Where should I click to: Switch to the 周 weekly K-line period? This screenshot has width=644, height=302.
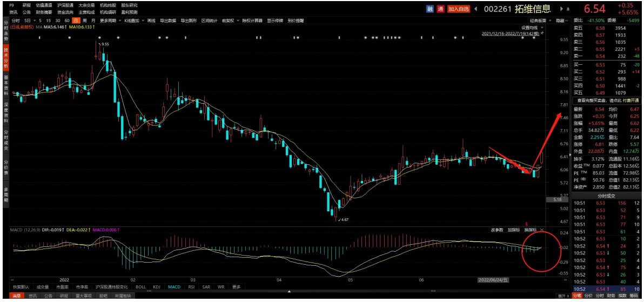click(85, 21)
